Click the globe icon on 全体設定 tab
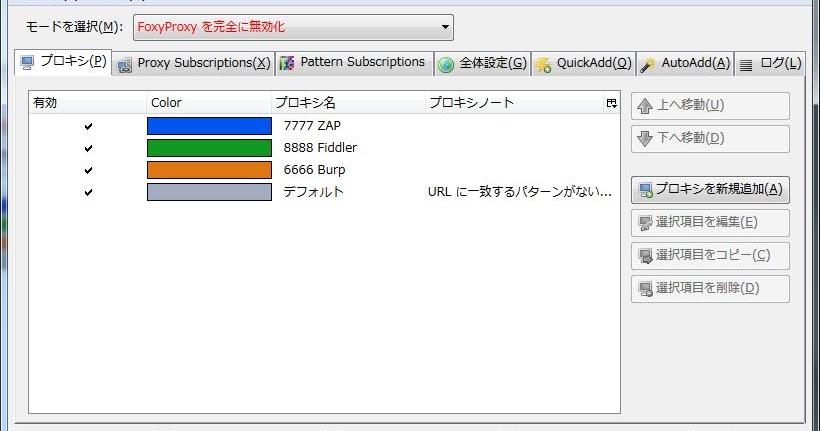The image size is (820, 431). pyautogui.click(x=446, y=65)
